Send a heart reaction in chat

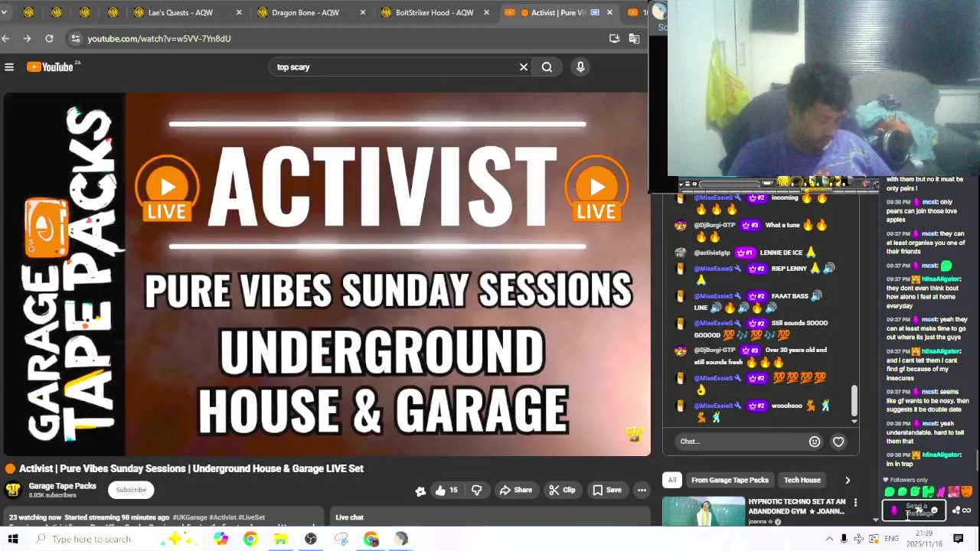[838, 442]
